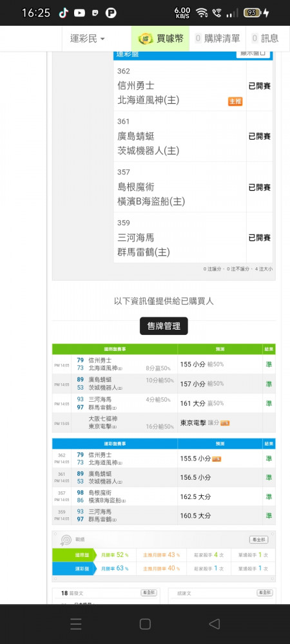Click 看全部 beside 18 篇發文
The width and height of the screenshot is (290, 644).
point(149,592)
